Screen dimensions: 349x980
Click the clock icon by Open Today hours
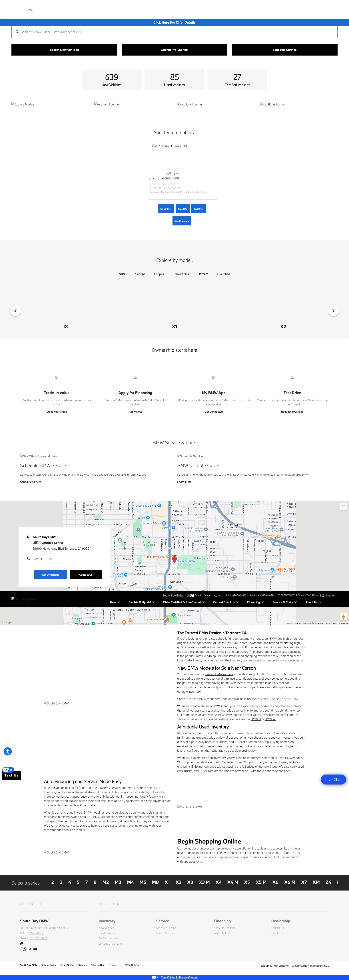pos(279,596)
